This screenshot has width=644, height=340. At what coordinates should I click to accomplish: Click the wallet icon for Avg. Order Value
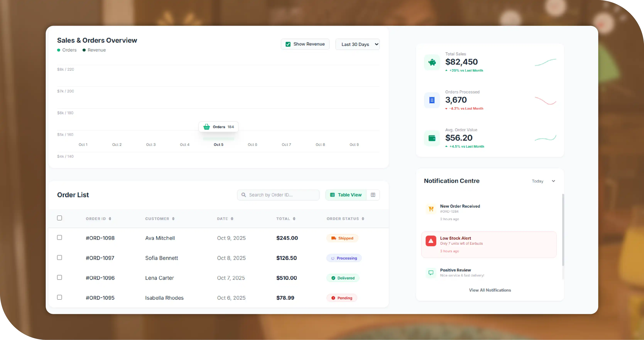click(432, 138)
